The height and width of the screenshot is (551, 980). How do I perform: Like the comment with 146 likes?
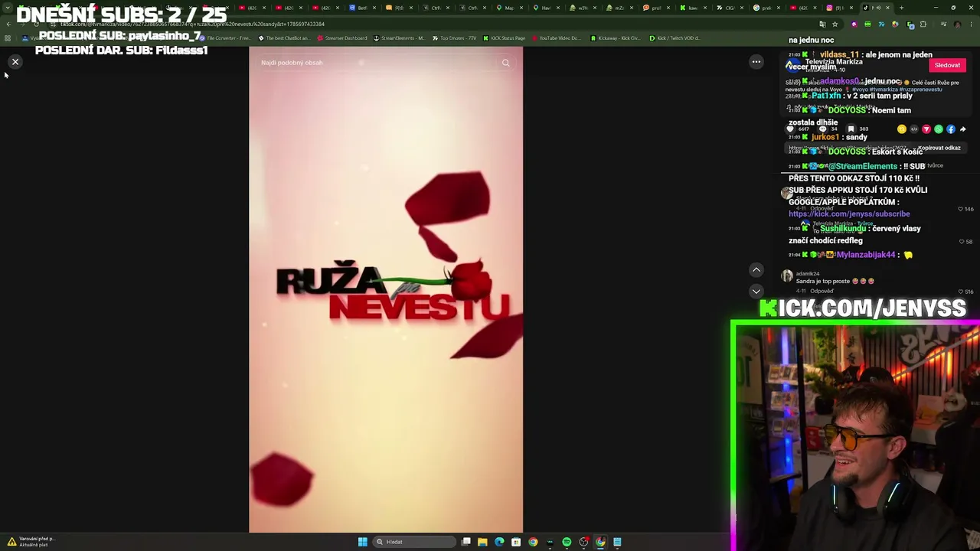[960, 209]
